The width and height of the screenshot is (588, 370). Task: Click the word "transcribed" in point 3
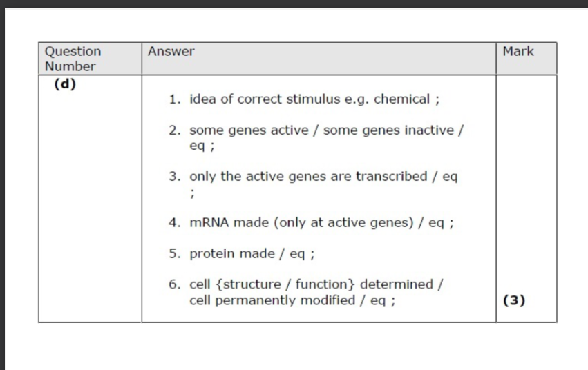391,177
